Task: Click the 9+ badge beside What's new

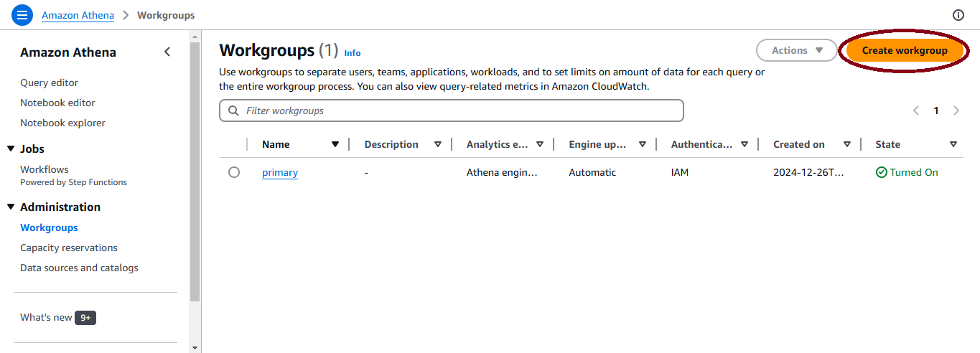Action: [x=85, y=317]
